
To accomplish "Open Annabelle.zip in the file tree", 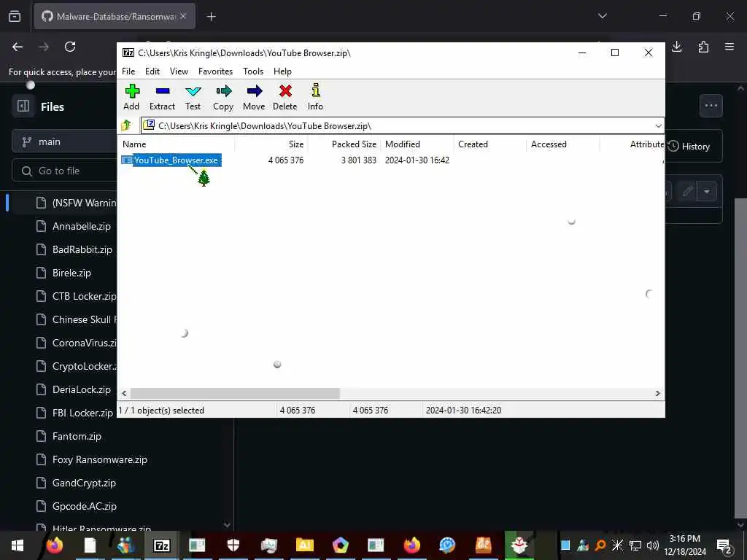I will click(82, 226).
